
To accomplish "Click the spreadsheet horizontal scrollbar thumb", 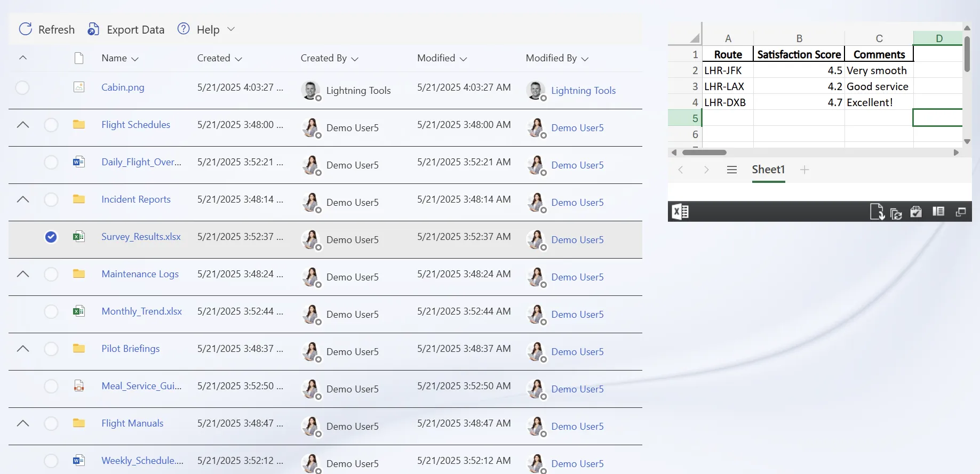I will [x=704, y=152].
